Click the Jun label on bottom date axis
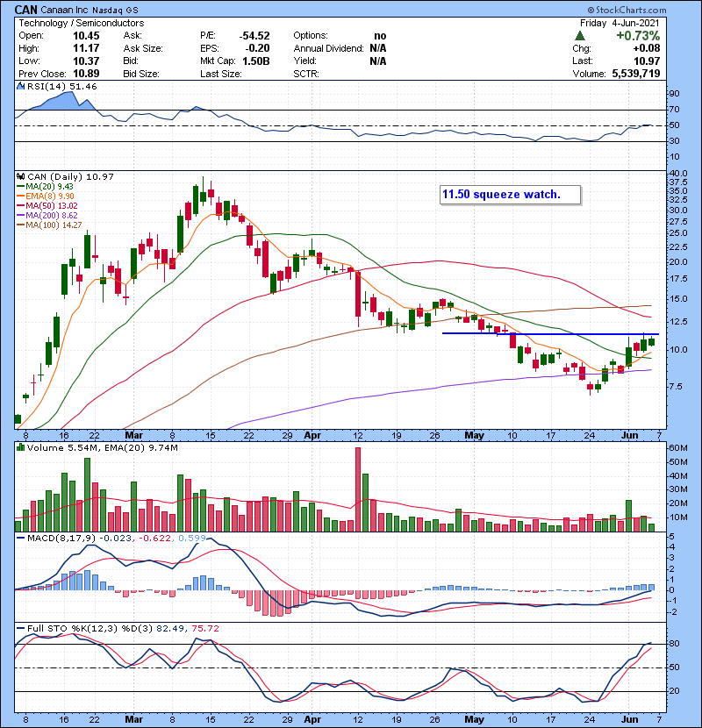Screen dimensions: 702x728 (630, 719)
